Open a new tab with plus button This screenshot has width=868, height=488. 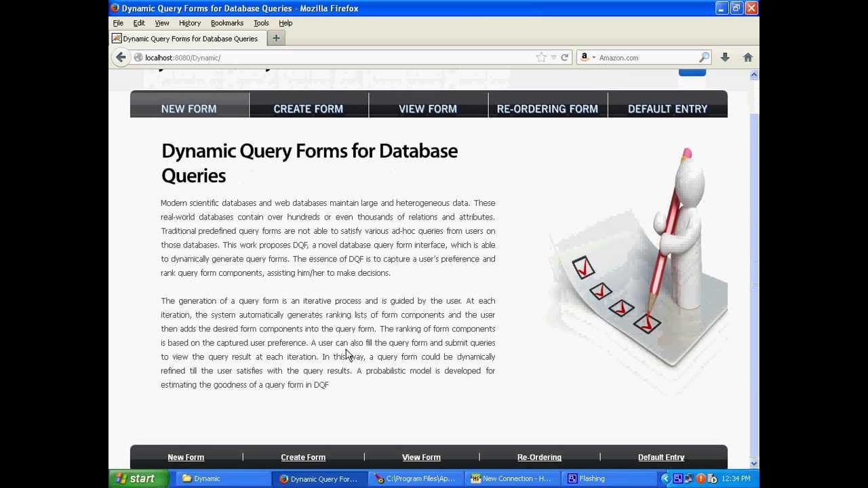[x=276, y=39]
